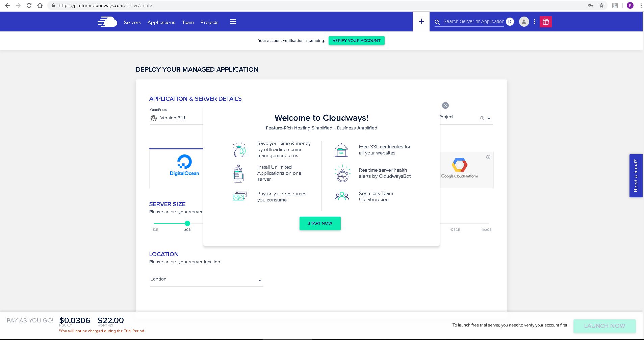This screenshot has height=340, width=644.
Task: Open Servers in the top navigation
Action: (132, 22)
